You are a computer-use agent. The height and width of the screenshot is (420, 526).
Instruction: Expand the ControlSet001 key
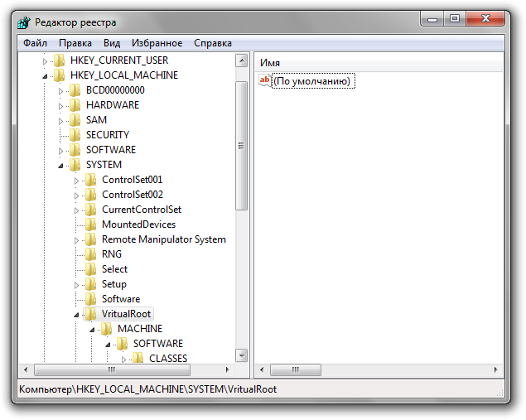coord(77,180)
